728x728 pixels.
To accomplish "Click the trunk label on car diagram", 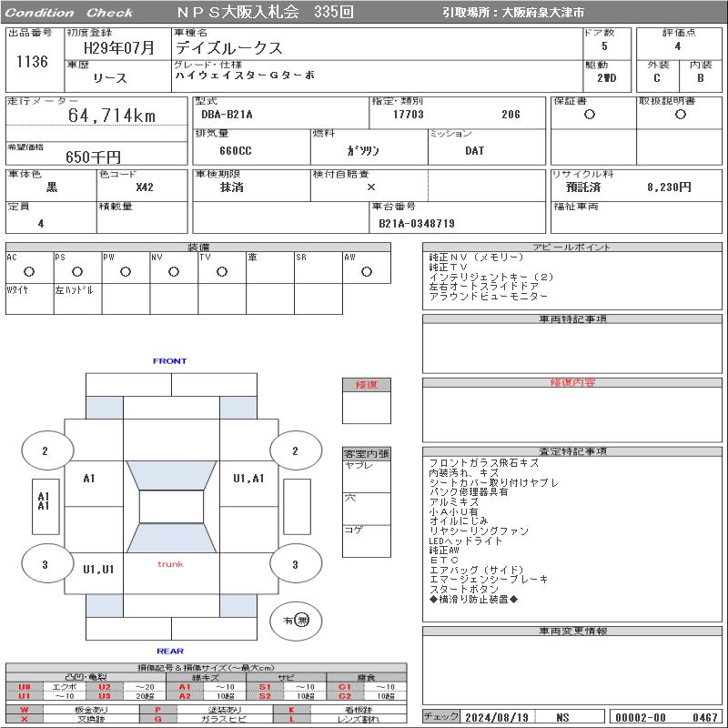I will click(x=170, y=564).
